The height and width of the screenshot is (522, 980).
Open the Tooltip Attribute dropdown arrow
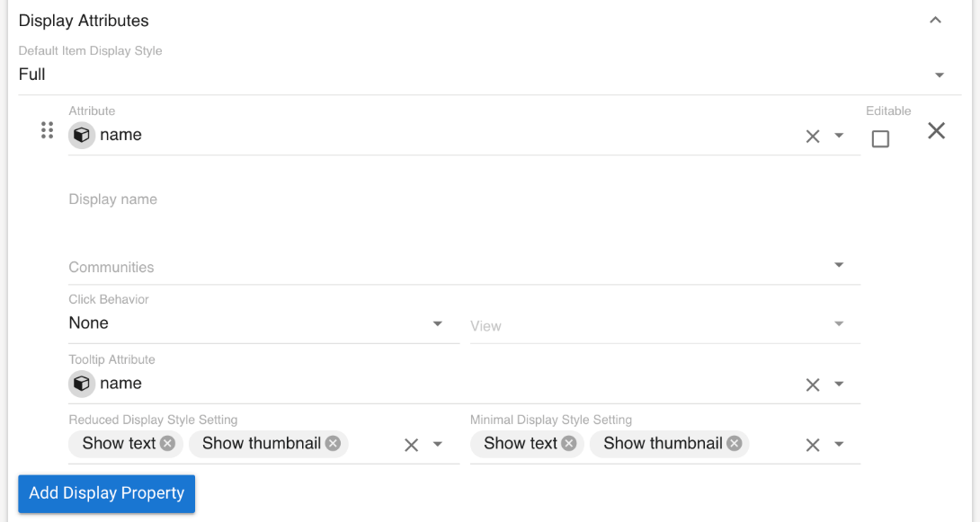(839, 384)
